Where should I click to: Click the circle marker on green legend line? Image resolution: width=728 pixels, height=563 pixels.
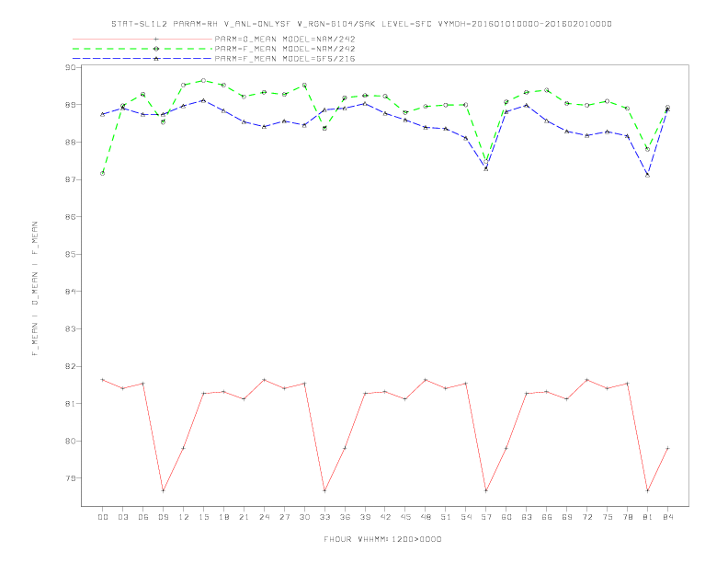pos(156,49)
